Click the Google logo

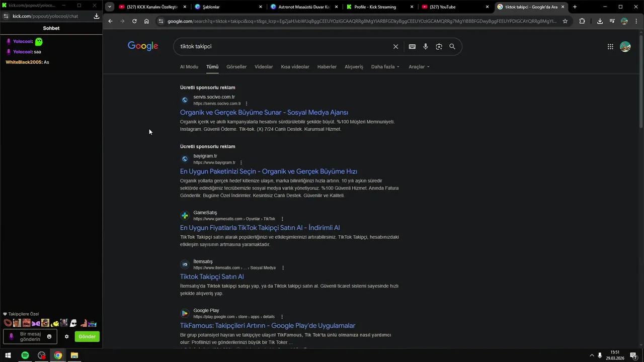point(143,46)
